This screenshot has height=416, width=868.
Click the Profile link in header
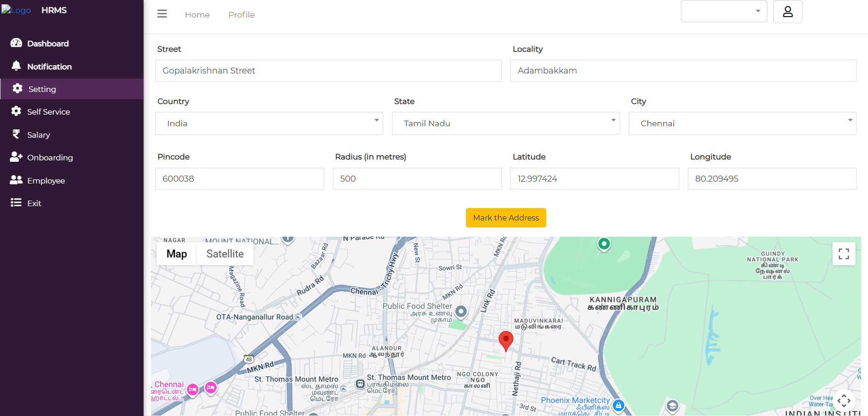(x=241, y=15)
